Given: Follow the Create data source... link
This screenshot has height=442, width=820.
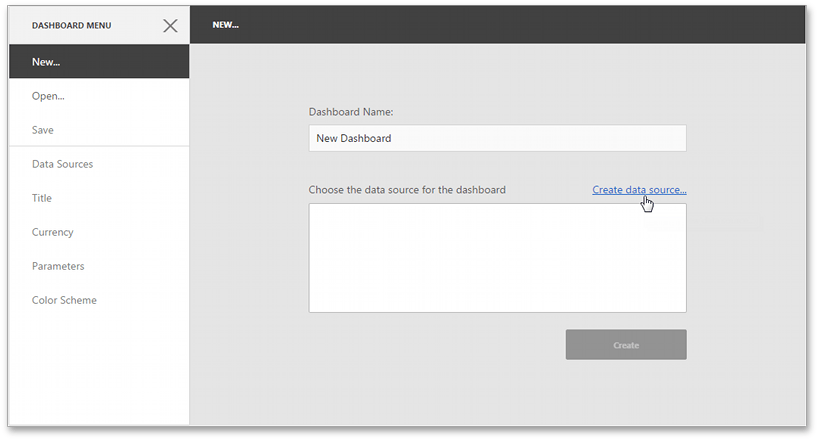Looking at the screenshot, I should pyautogui.click(x=639, y=190).
